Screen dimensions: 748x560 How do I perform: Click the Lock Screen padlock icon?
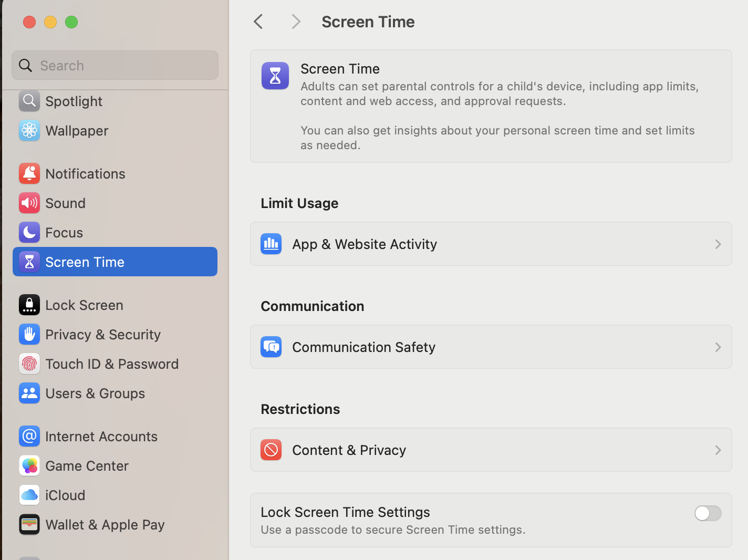pos(29,305)
